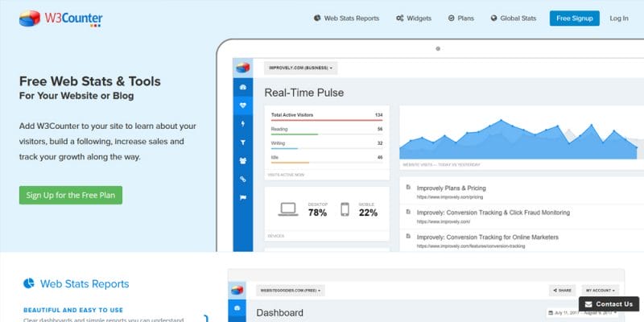The height and width of the screenshot is (322, 644).
Task: Click page icon beside Click Fraud Monitoring entry
Action: coord(408,212)
